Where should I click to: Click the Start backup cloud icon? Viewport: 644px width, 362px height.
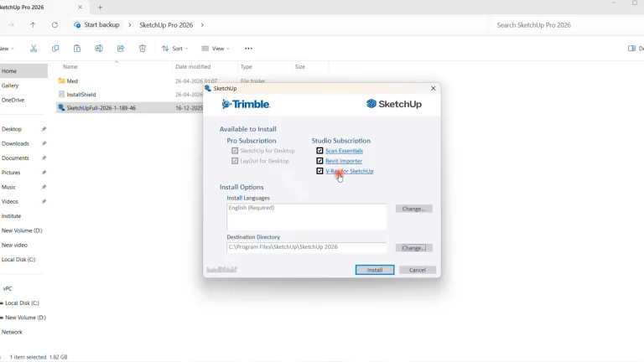pos(77,25)
